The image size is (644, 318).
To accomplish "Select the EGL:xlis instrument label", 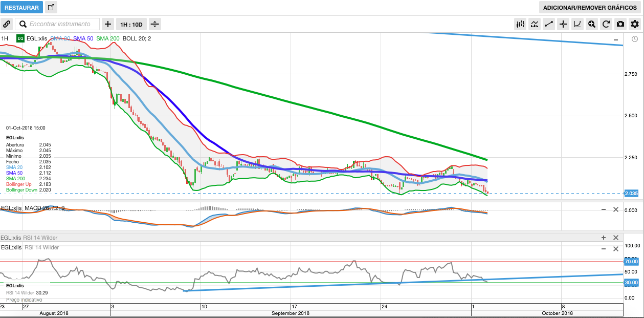I will 37,38.
